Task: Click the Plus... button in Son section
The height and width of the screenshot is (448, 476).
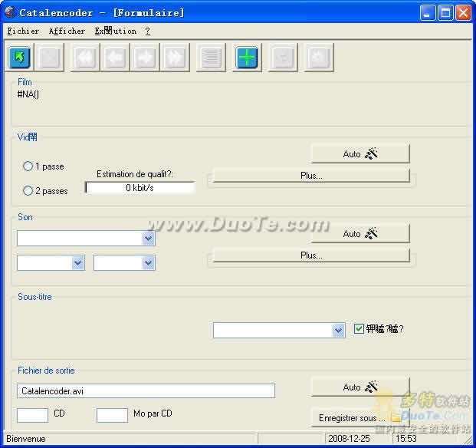Action: [311, 255]
